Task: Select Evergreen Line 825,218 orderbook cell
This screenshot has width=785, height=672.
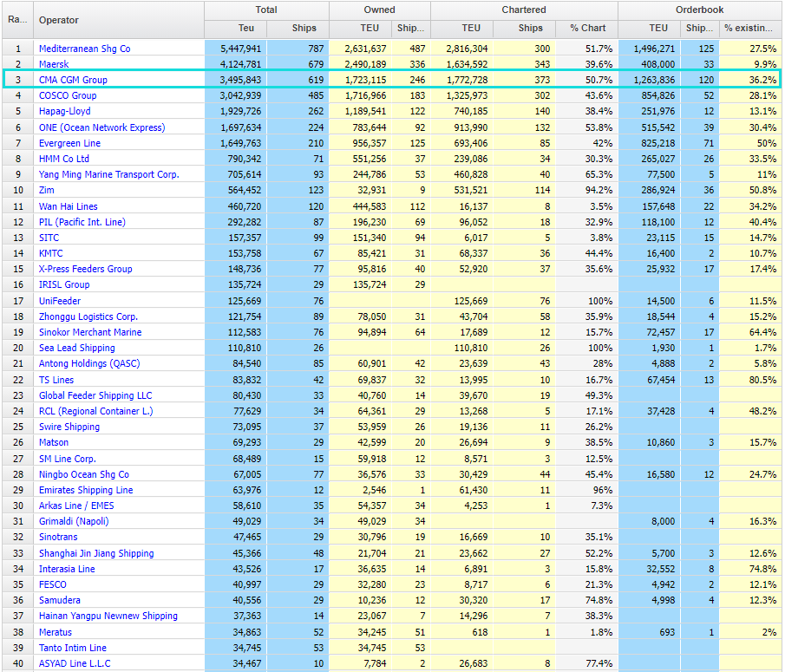Action: pos(650,143)
